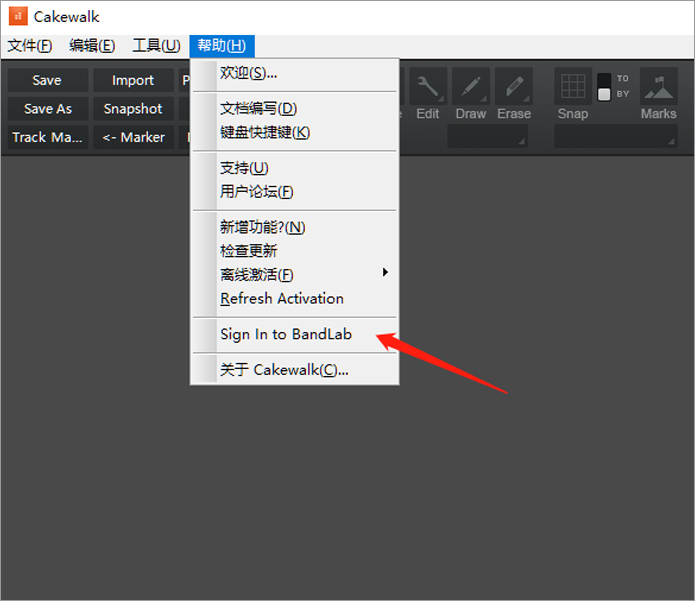Select Refresh Activation menu item
The image size is (695, 601).
click(x=295, y=299)
